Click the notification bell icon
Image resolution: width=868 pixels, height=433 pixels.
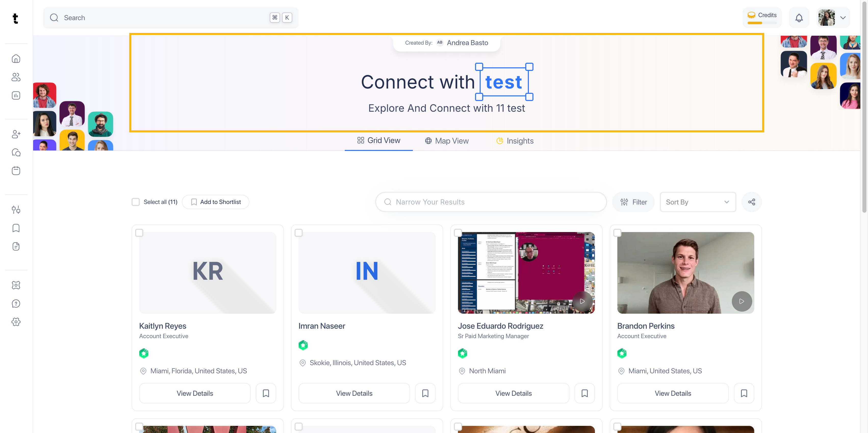pos(799,18)
